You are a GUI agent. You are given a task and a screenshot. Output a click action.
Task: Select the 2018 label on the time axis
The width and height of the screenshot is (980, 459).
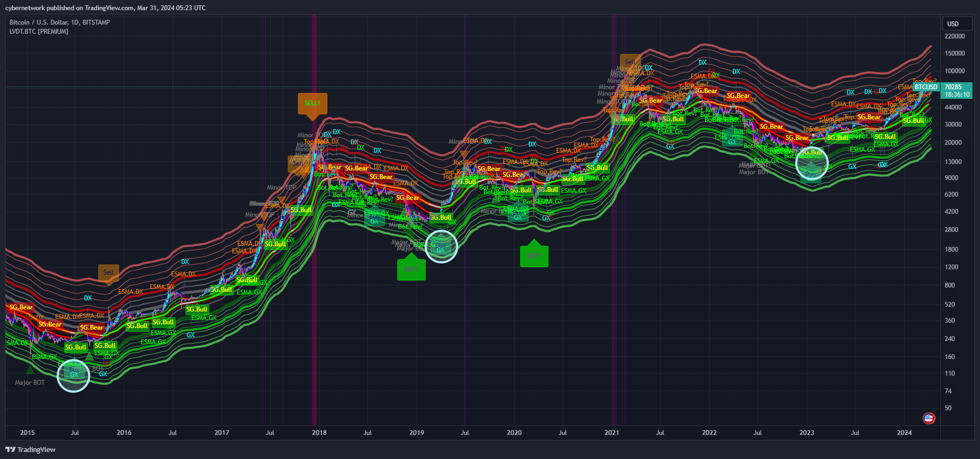319,433
